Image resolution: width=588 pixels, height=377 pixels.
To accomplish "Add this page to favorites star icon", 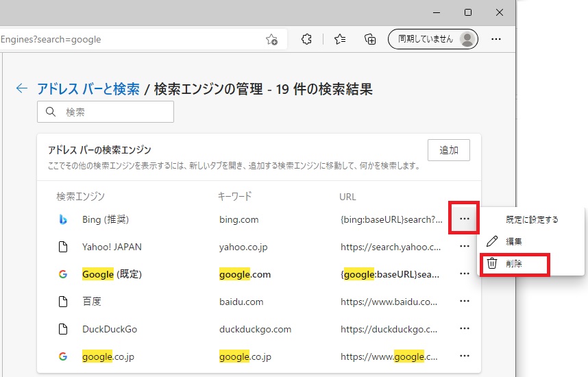I will pyautogui.click(x=271, y=39).
